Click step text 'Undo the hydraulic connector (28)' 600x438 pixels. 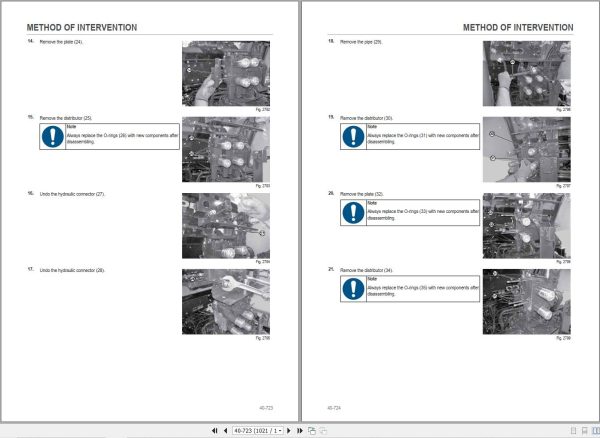pyautogui.click(x=72, y=270)
